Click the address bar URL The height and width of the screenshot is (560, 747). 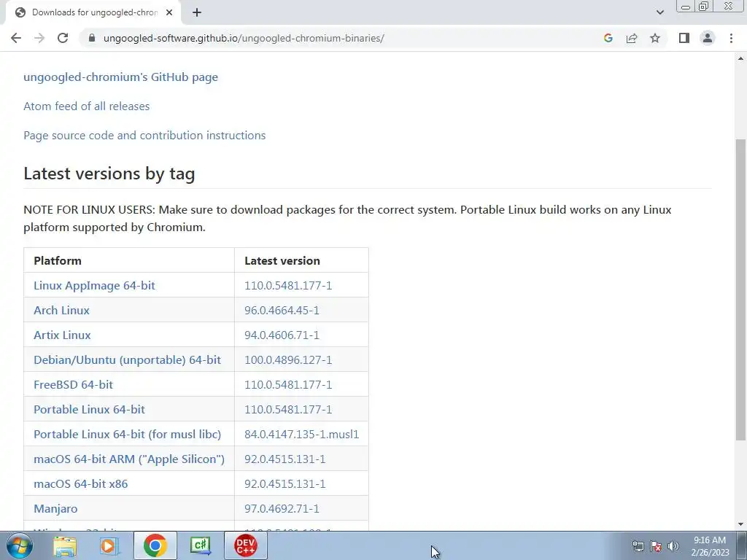(244, 38)
